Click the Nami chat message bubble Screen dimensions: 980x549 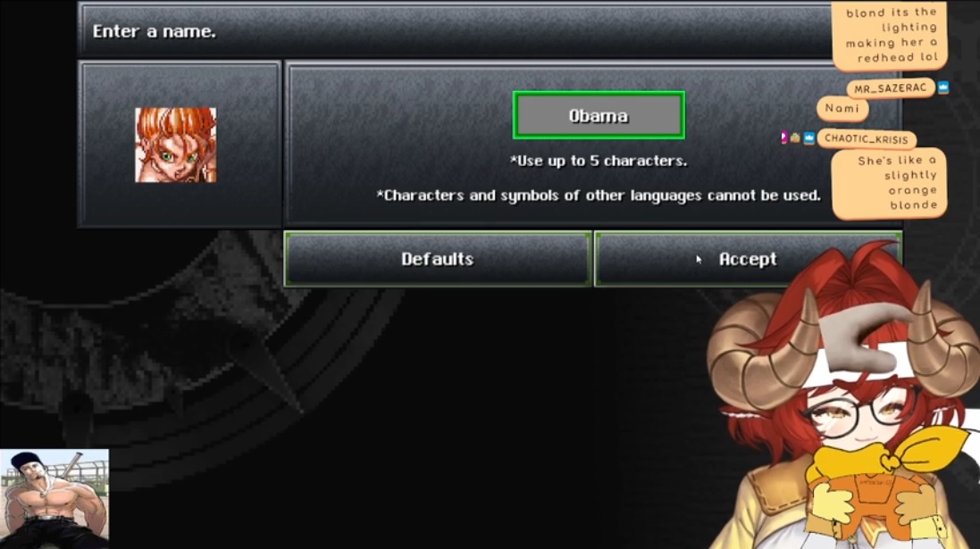coord(842,108)
